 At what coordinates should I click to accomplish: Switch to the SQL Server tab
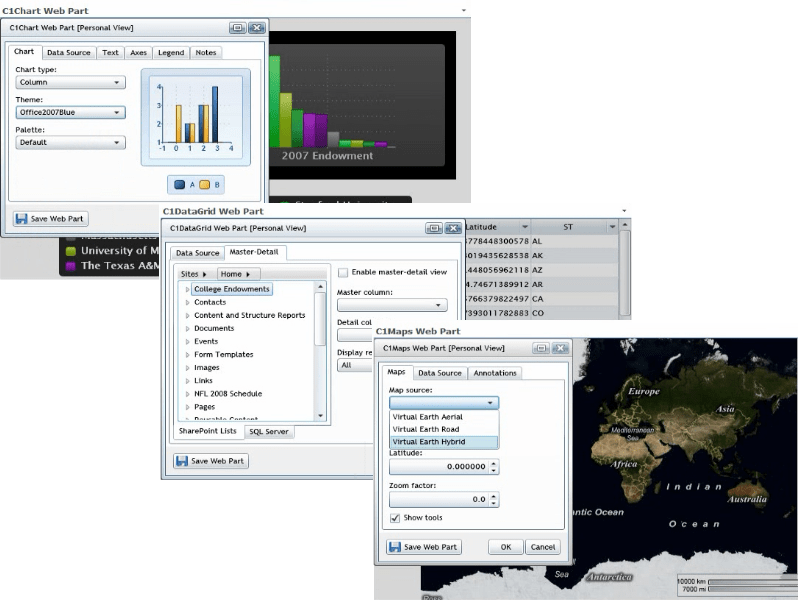(x=269, y=432)
